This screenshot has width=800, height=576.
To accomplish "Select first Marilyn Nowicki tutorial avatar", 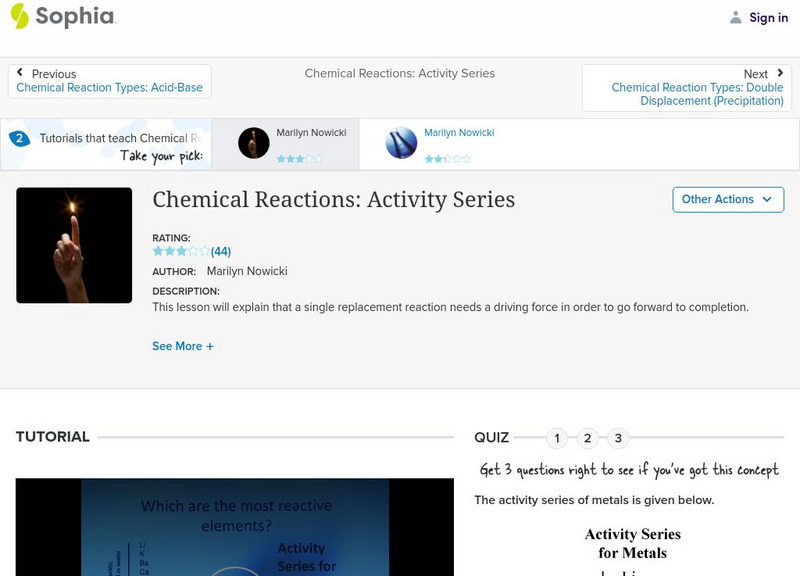I will [254, 143].
